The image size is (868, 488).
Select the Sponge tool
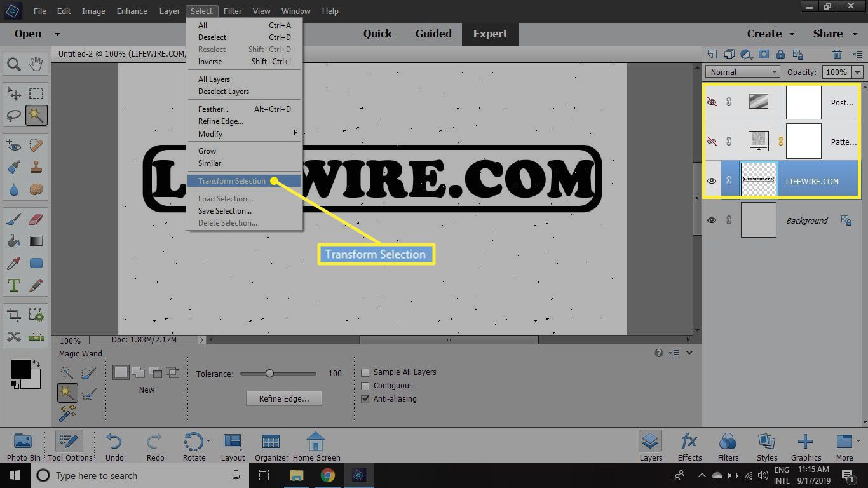pyautogui.click(x=36, y=189)
